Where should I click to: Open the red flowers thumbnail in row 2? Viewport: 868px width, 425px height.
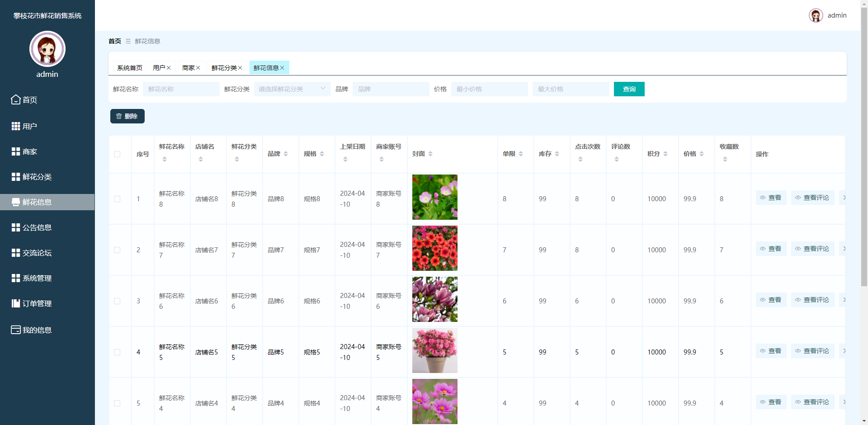pyautogui.click(x=435, y=248)
